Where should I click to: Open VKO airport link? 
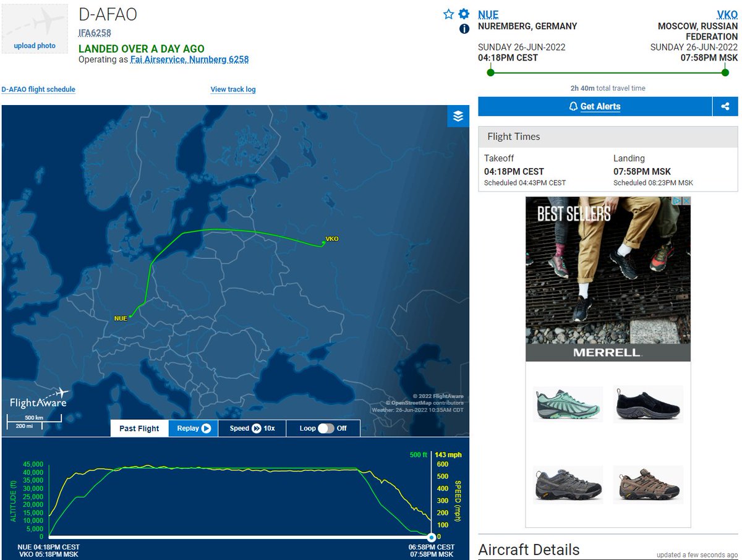727,15
